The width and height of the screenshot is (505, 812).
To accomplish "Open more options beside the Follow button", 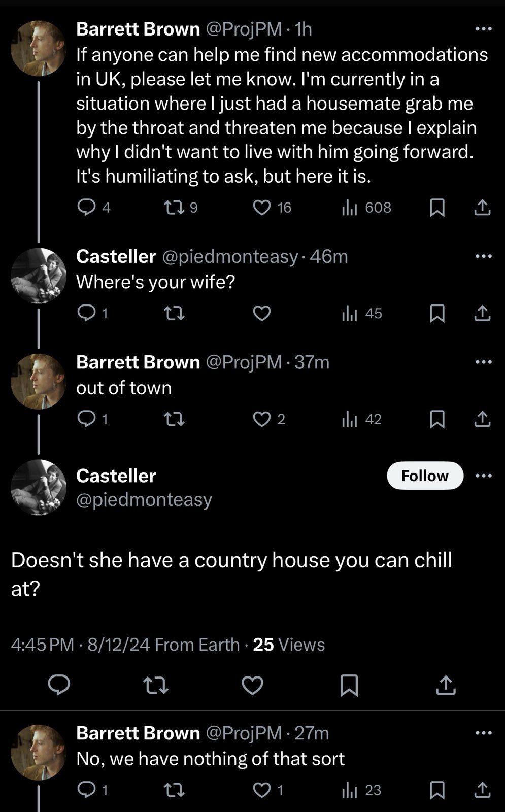I will (484, 476).
